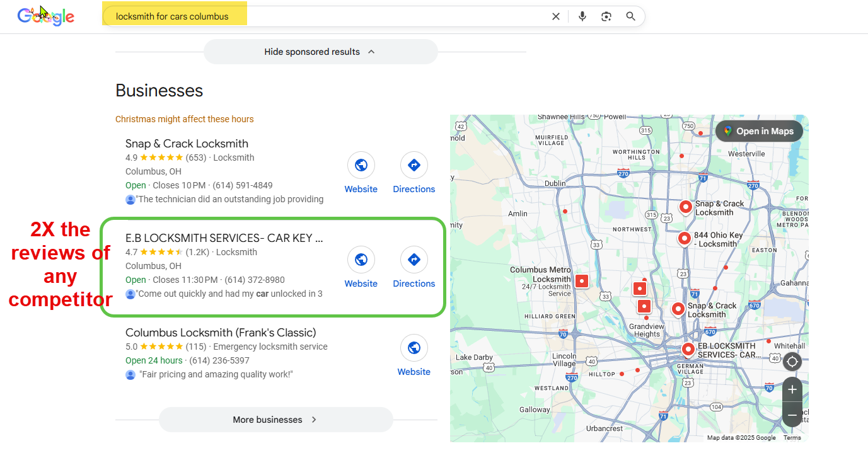
Task: Click the Google logo
Action: 46,17
